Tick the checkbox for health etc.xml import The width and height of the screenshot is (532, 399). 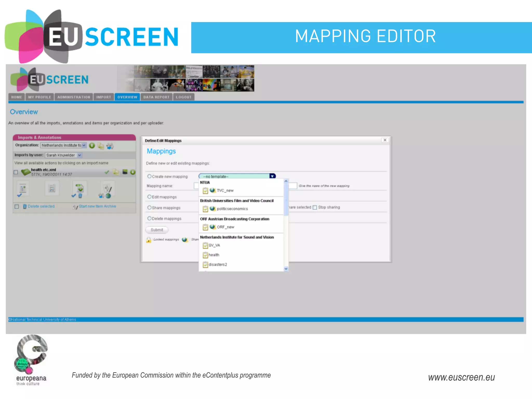16,172
